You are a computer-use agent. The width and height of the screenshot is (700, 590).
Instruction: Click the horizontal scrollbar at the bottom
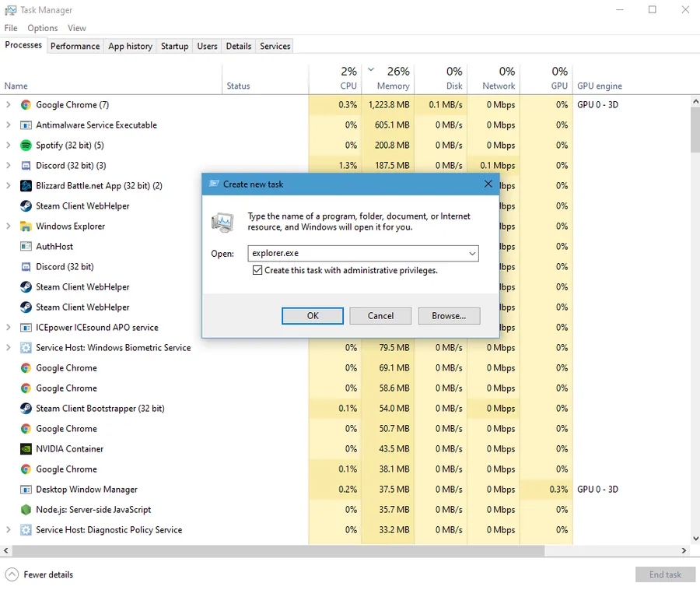[x=278, y=551]
